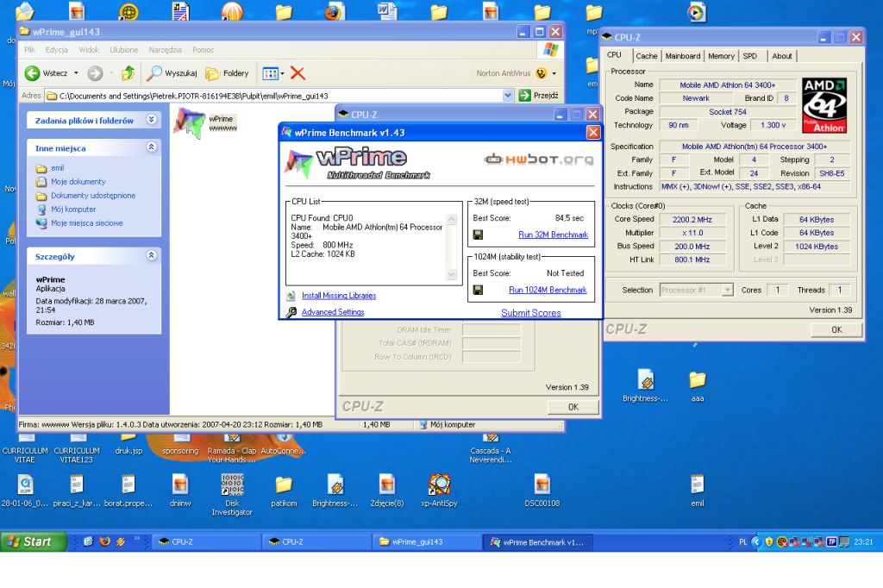Select Zdjęcie(8) desktop icon

(x=387, y=491)
